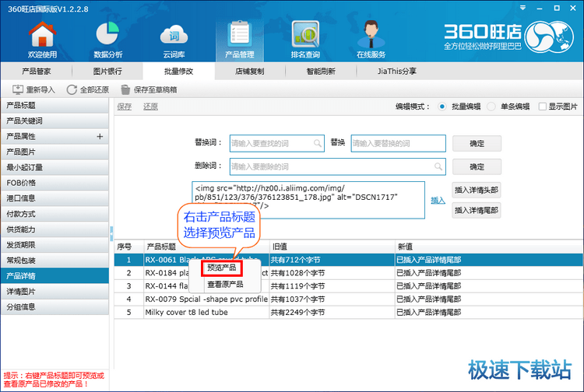Screen dimensions: 584x392
Task: Click 新值 column header
Action: point(489,247)
